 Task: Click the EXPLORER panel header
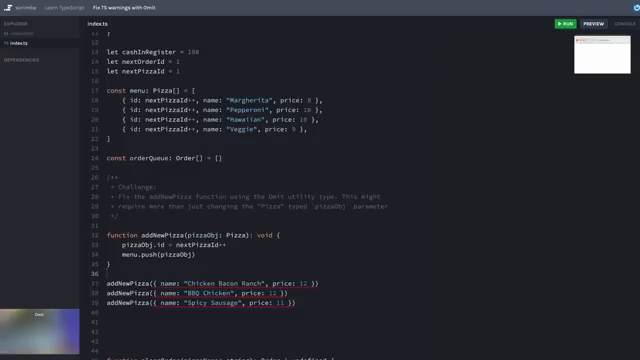click(16, 24)
